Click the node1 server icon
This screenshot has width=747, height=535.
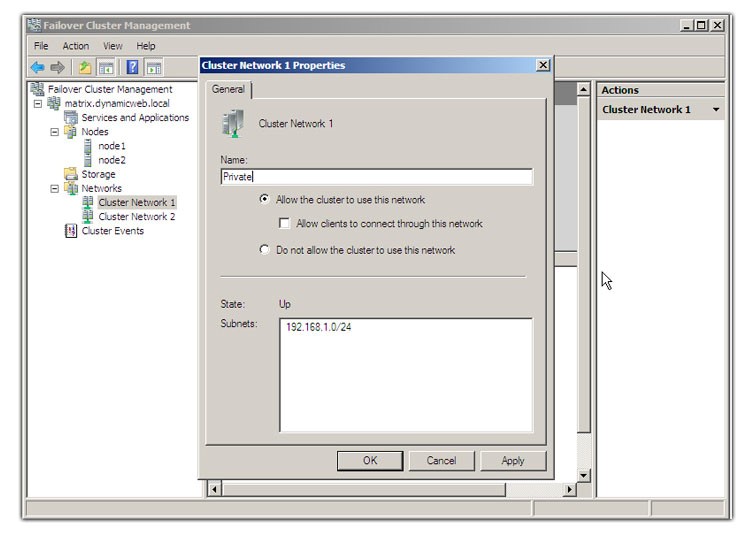point(88,146)
